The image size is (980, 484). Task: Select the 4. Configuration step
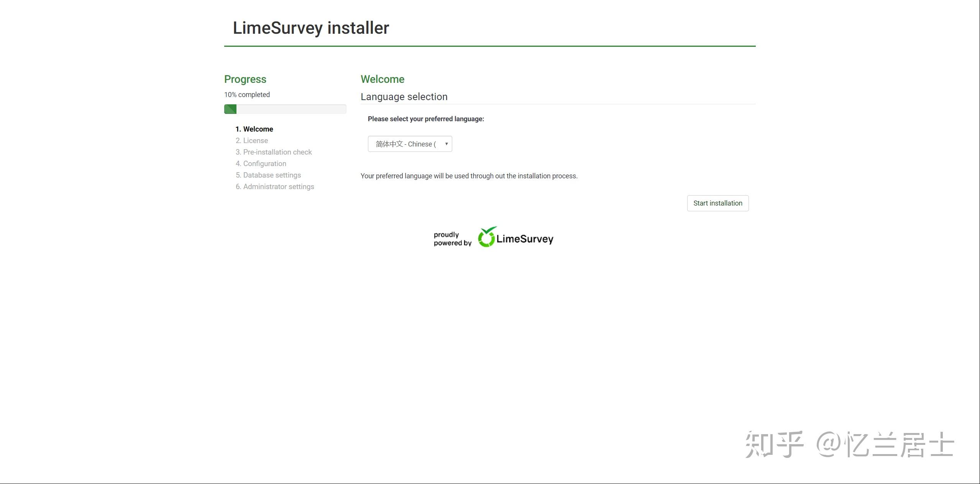[261, 164]
